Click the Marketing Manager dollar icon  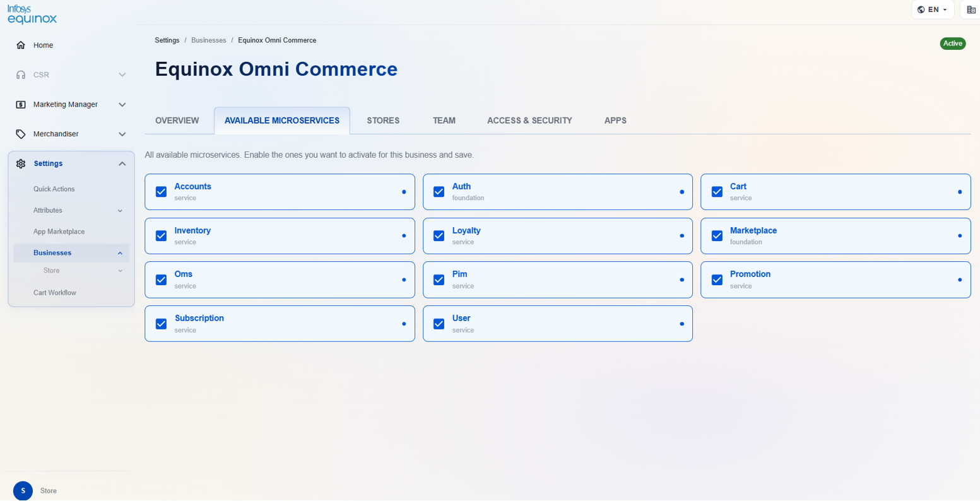21,105
